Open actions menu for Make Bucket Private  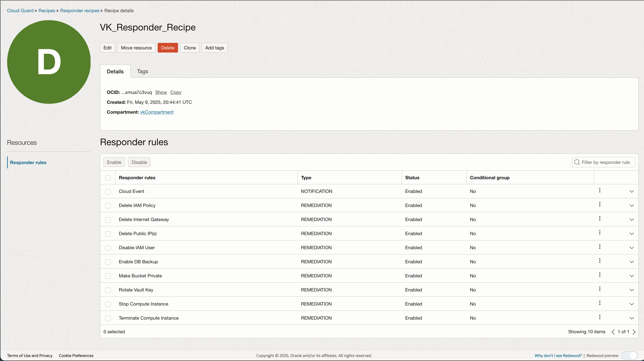point(599,275)
